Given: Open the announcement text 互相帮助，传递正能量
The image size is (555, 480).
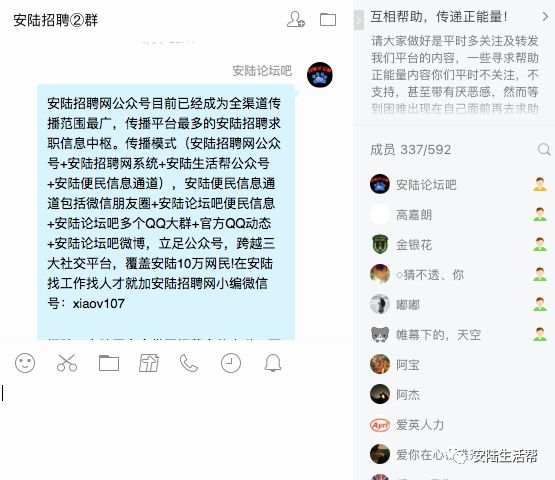Looking at the screenshot, I should tap(439, 17).
